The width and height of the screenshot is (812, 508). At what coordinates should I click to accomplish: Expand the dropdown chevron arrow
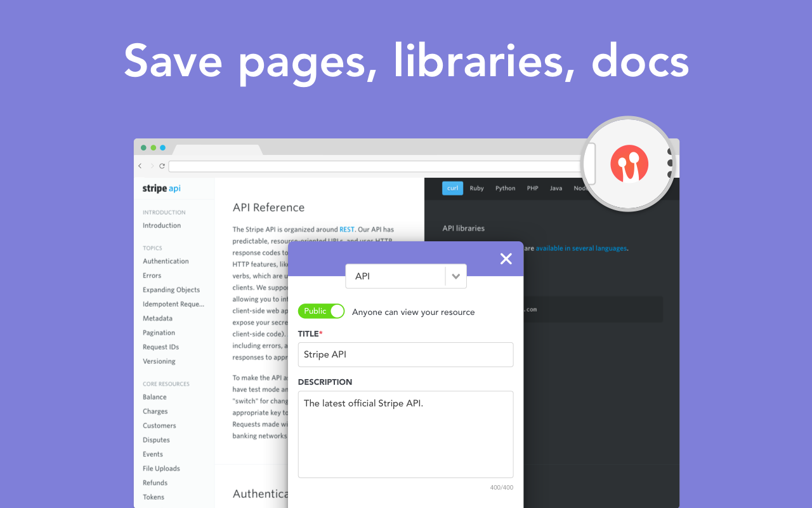(455, 276)
